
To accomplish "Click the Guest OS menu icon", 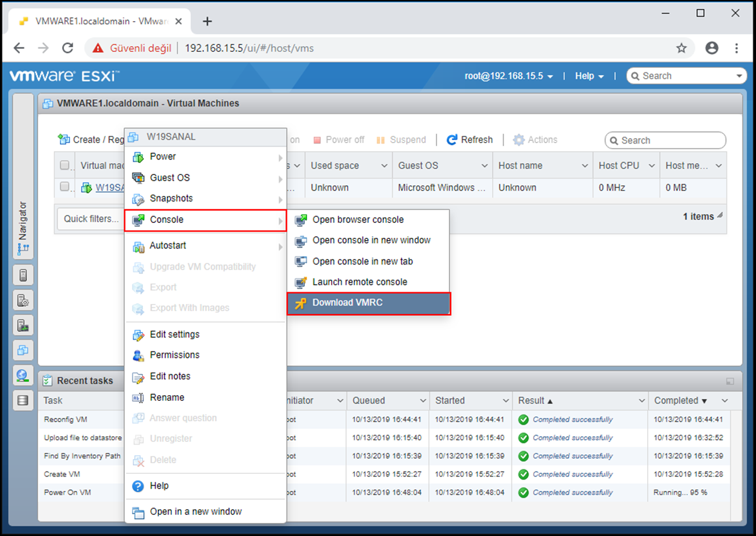I will [x=138, y=178].
